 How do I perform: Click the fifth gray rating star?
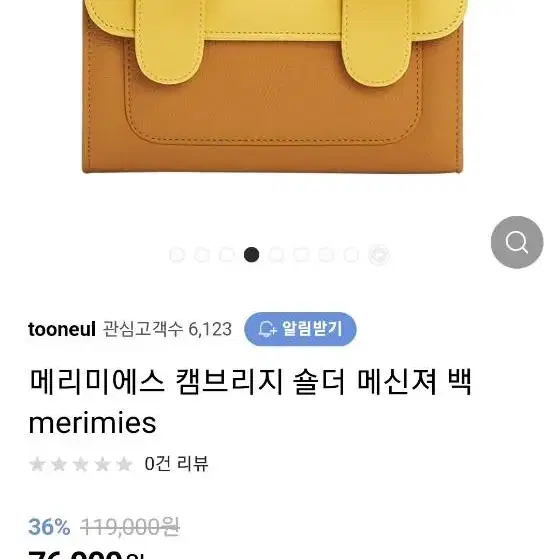[x=124, y=464]
